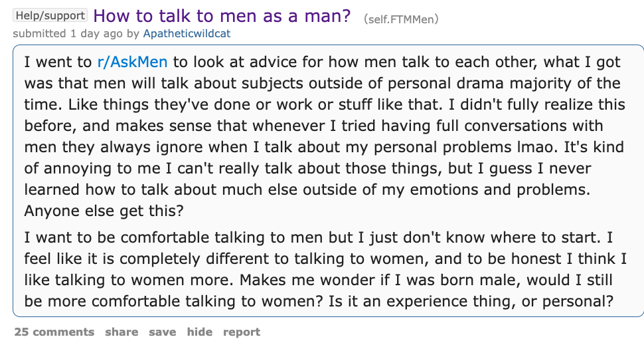644x351 pixels.
Task: Click the sentence starting I want to be comfortable
Action: coord(315,237)
